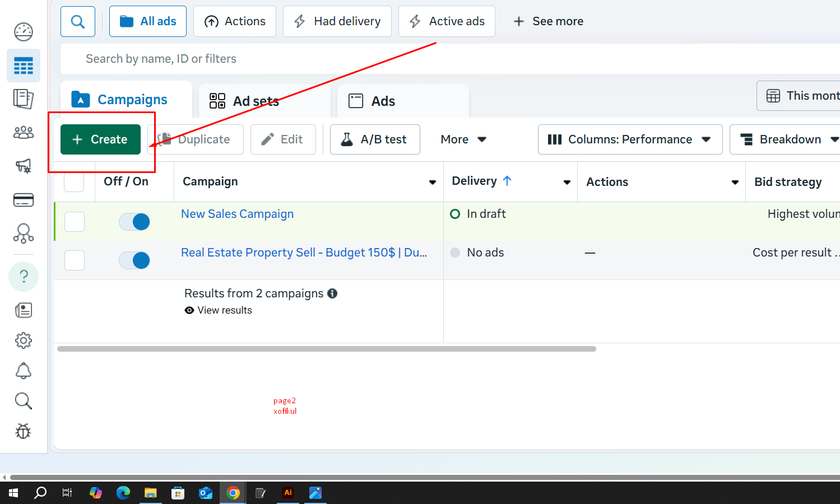Open the Advertising megaphone icon in sidebar
Image resolution: width=840 pixels, height=504 pixels.
click(x=24, y=166)
